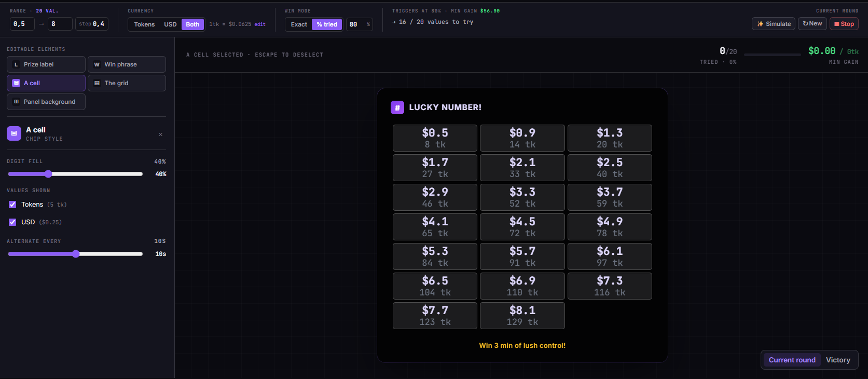This screenshot has width=868, height=379.
Task: Toggle the Tokens values shown checkbox
Action: pos(12,205)
